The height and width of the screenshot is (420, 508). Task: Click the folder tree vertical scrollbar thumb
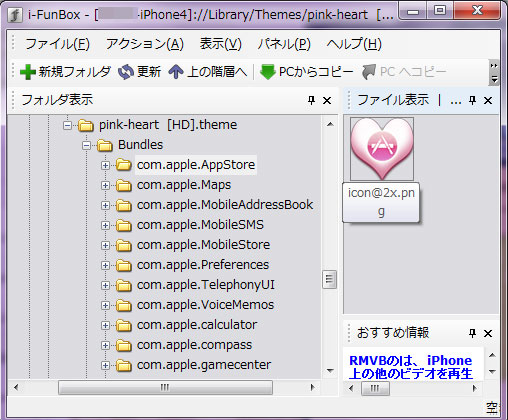pyautogui.click(x=329, y=279)
